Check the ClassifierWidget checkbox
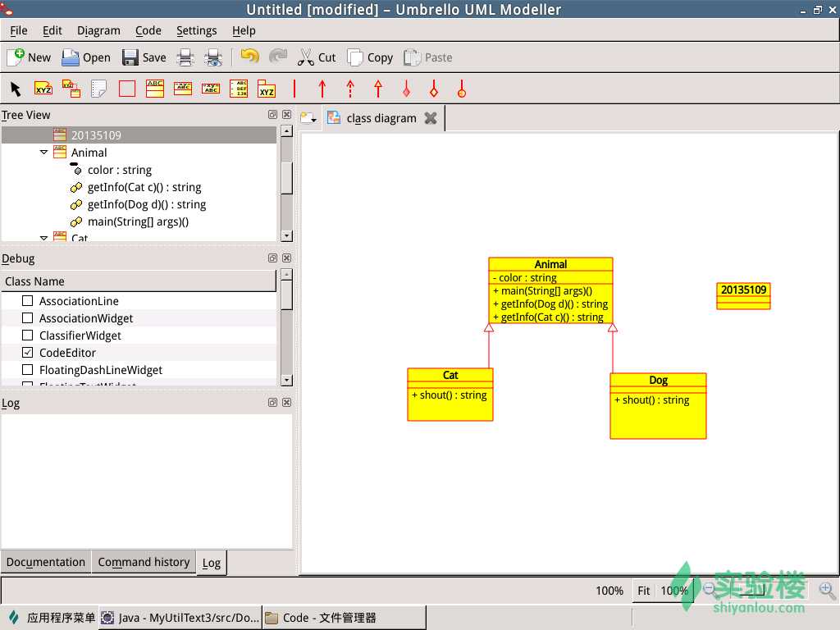This screenshot has height=630, width=840. 27,335
